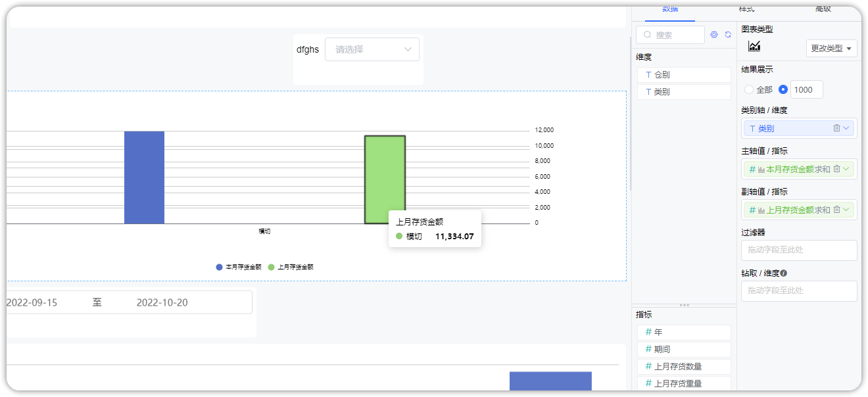868x397 pixels.
Task: Click the end date 2022-10-20
Action: (162, 303)
